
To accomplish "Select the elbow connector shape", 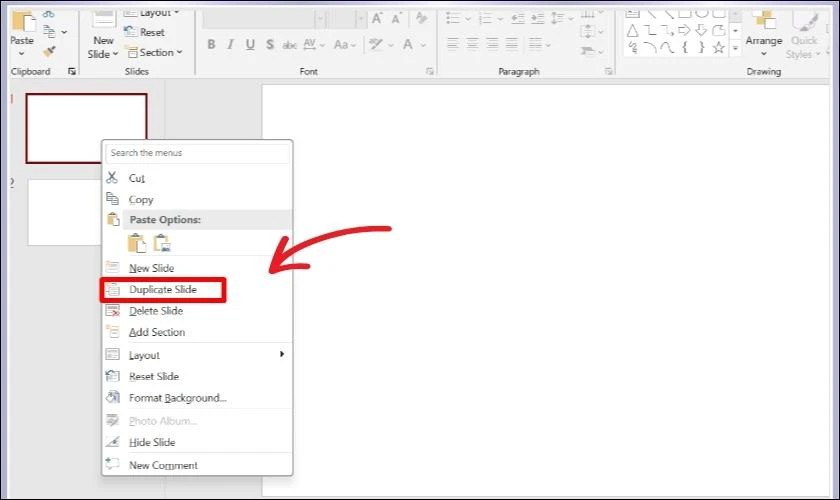I will coord(650,30).
